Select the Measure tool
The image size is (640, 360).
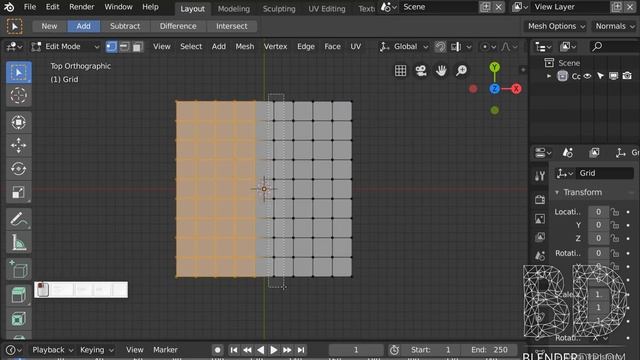[18, 243]
